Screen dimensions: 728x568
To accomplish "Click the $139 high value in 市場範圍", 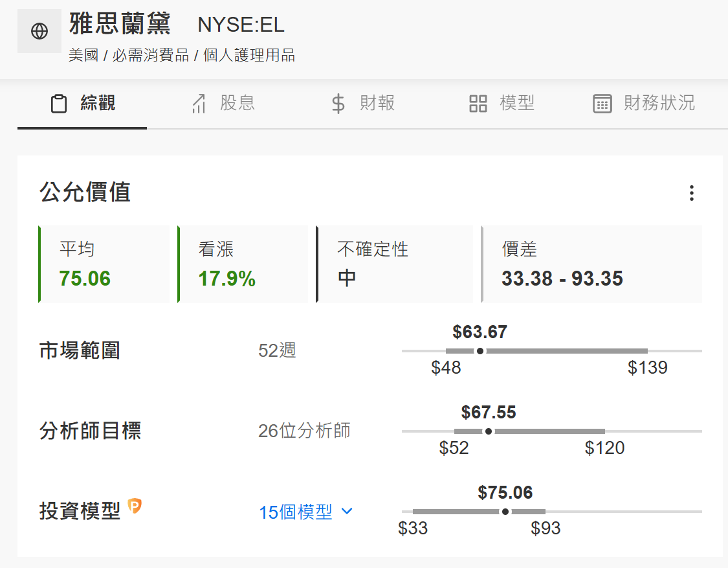I will 647,368.
